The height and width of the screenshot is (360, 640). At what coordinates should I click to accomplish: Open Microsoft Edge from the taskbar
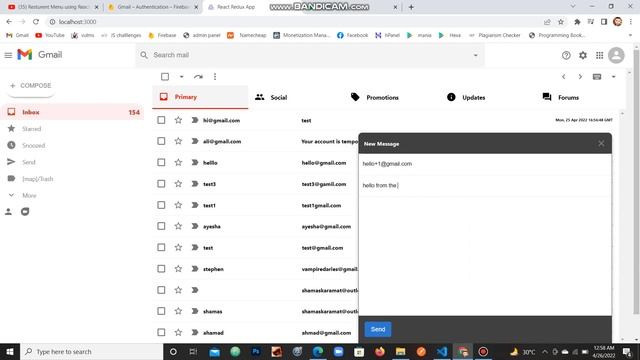[x=318, y=351]
